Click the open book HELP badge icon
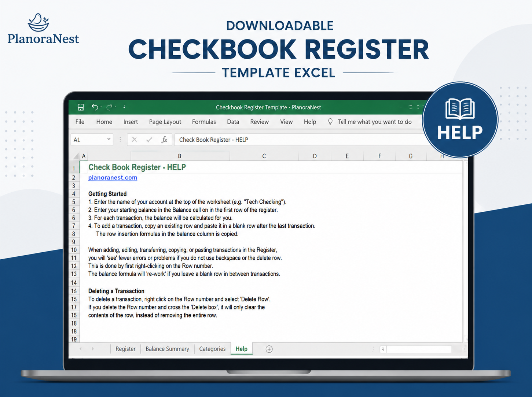Image resolution: width=532 pixels, height=397 pixels. (460, 108)
